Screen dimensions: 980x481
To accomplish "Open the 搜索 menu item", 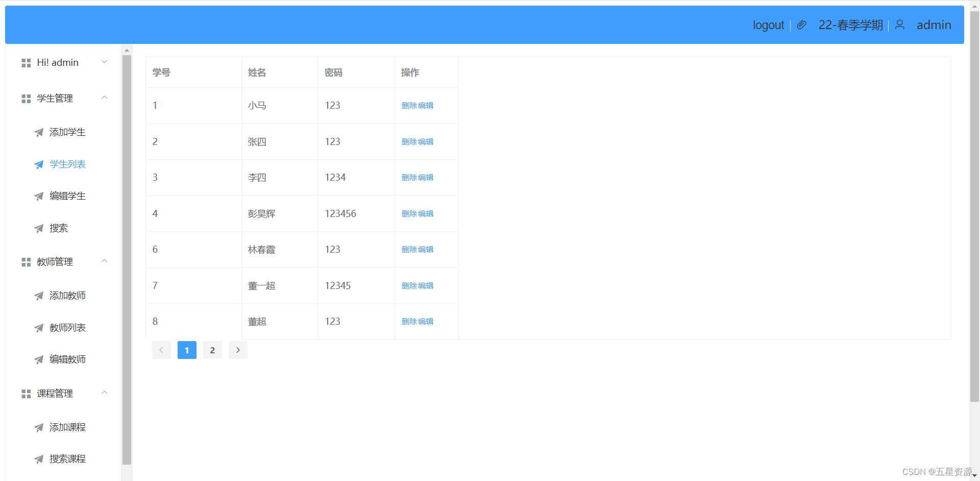I will point(63,228).
